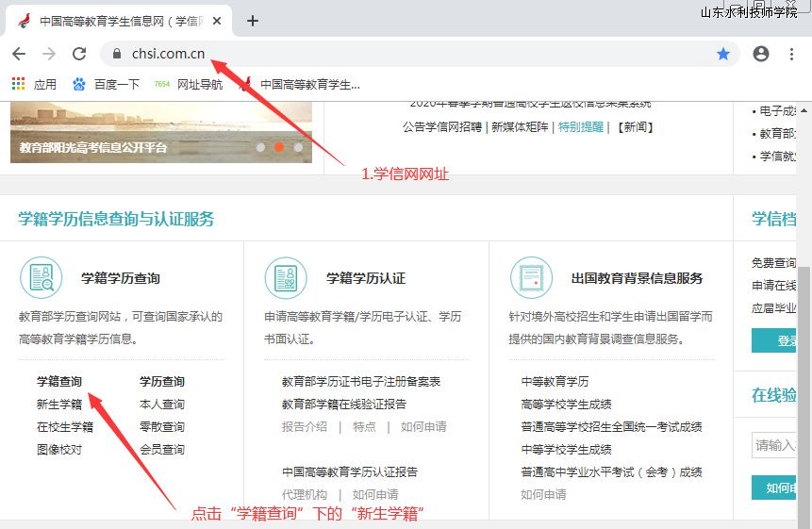Open the 高等学校学生成绩 link
The width and height of the screenshot is (812, 529).
[566, 405]
